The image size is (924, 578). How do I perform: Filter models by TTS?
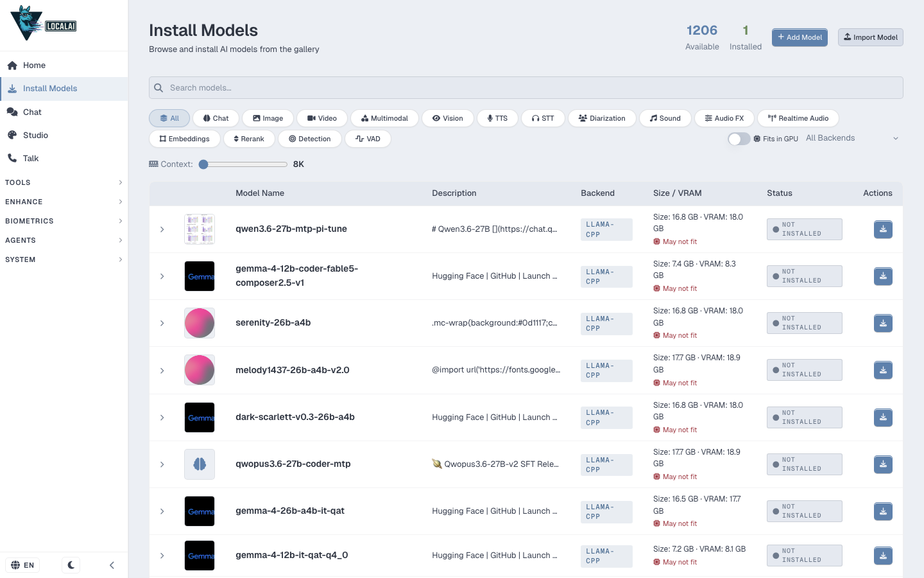(497, 118)
